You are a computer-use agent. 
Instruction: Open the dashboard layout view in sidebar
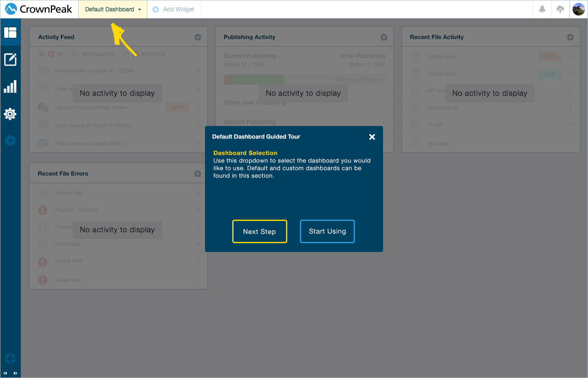point(10,32)
